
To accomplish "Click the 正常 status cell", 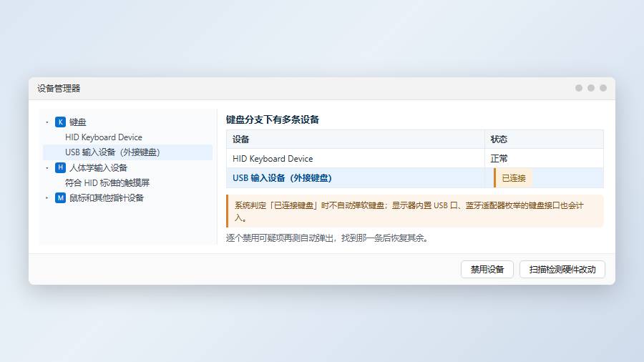I will (x=545, y=158).
